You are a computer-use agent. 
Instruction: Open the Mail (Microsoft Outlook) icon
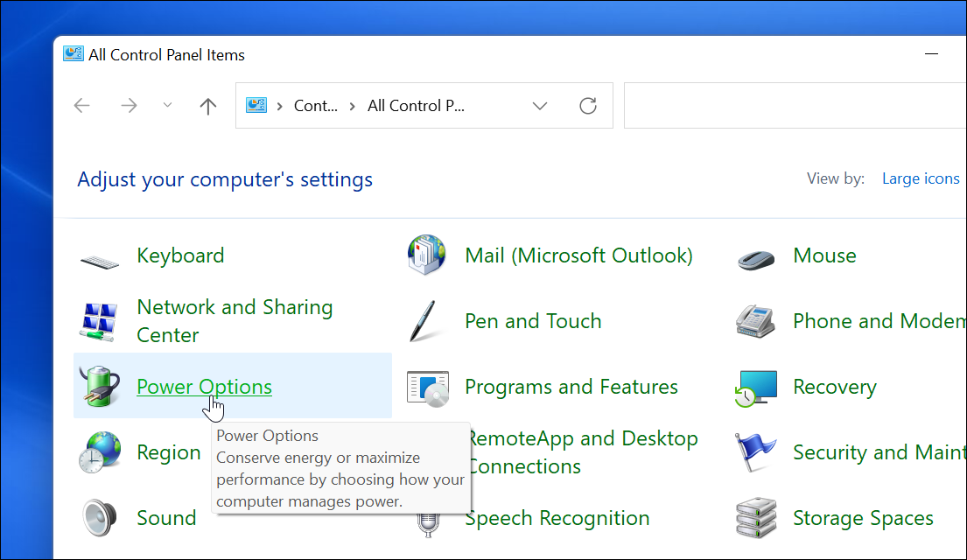coord(427,255)
